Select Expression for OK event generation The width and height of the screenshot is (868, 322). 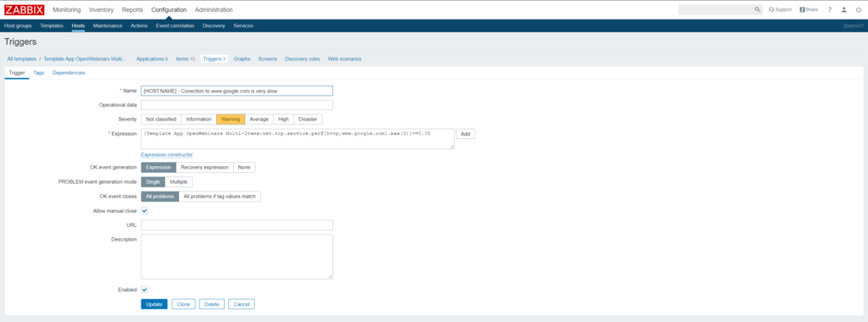tap(159, 167)
